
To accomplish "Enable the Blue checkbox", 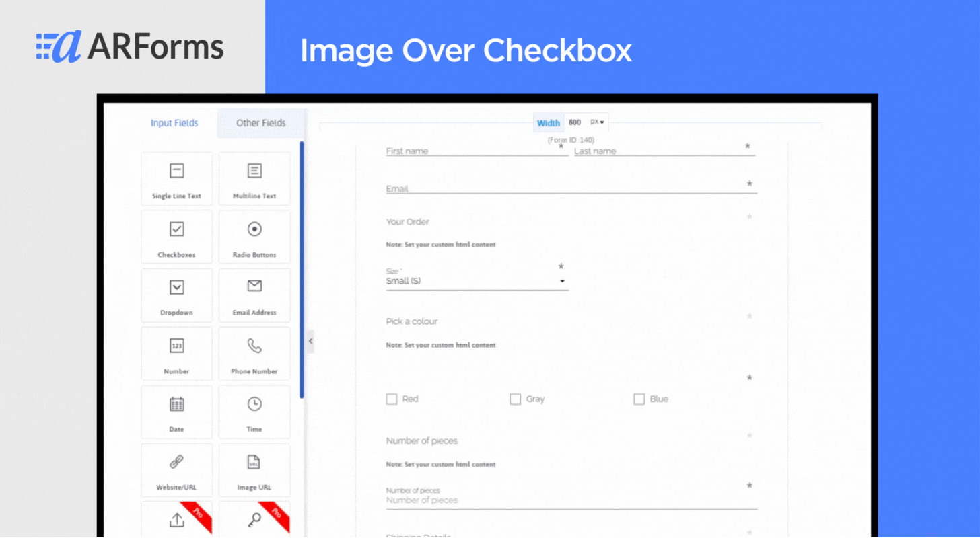I will 639,399.
